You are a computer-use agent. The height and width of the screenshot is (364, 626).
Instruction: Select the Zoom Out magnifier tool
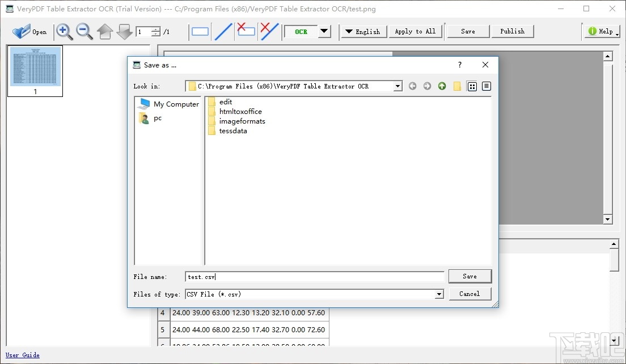pyautogui.click(x=84, y=32)
